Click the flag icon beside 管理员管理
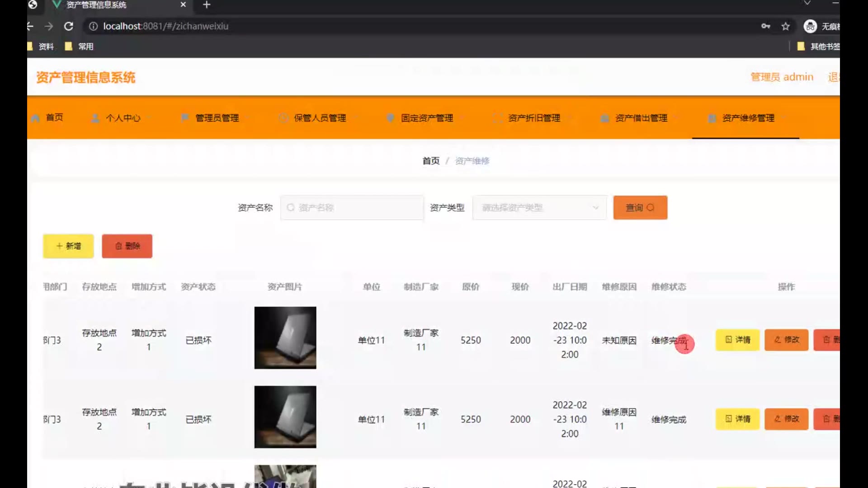The image size is (868, 488). click(185, 118)
